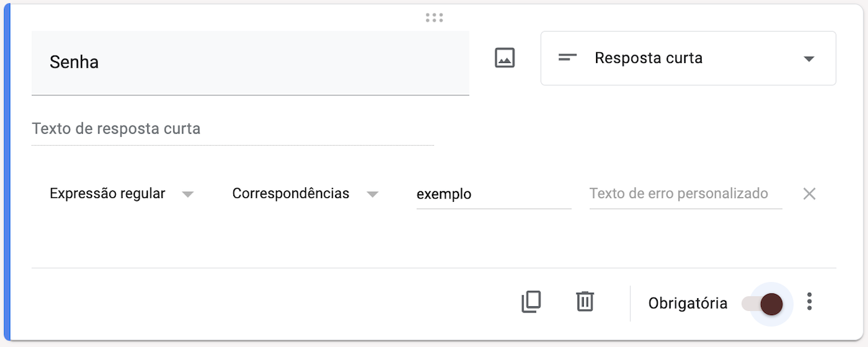Click the drag handle dots at the top of the card

point(434,18)
